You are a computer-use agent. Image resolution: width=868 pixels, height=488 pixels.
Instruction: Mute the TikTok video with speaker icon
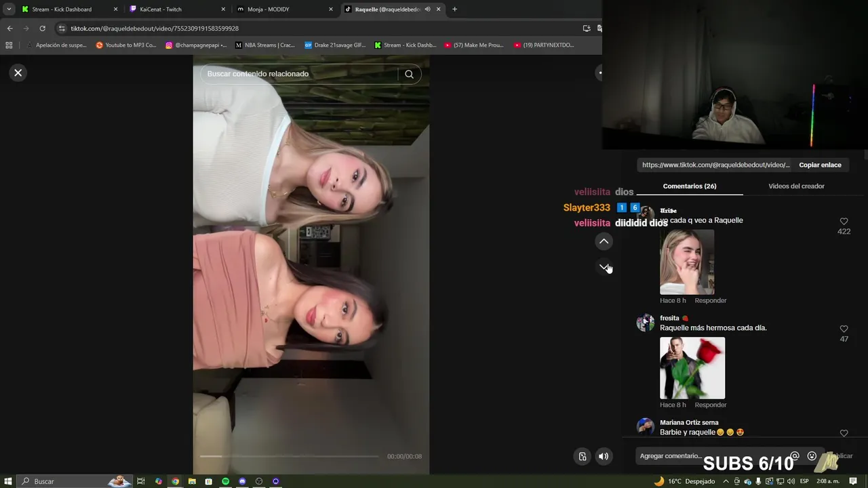603,456
